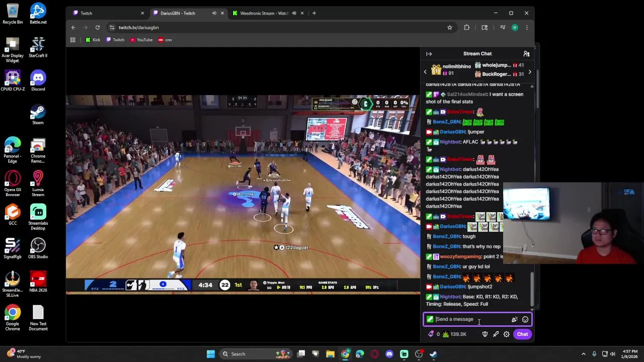Image resolution: width=644 pixels, height=362 pixels.
Task: Open CPUID CPU-Z desktop shortcut
Action: (13, 80)
